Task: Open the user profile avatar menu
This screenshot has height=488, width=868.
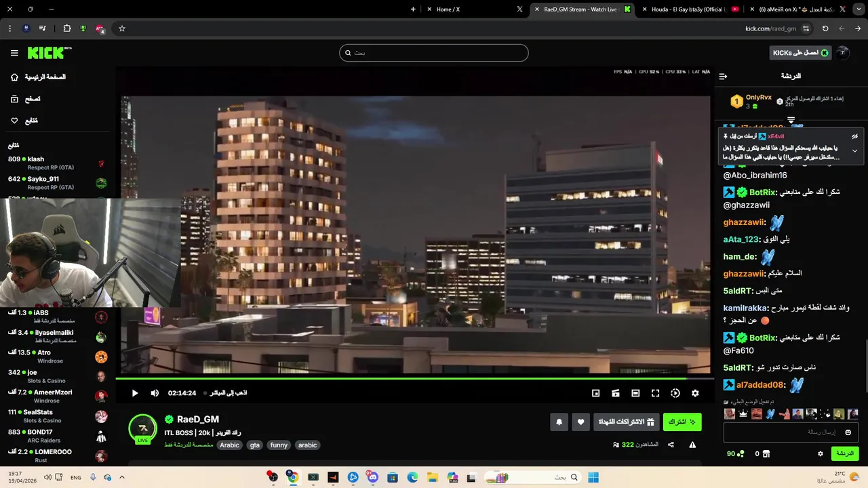Action: [x=843, y=53]
